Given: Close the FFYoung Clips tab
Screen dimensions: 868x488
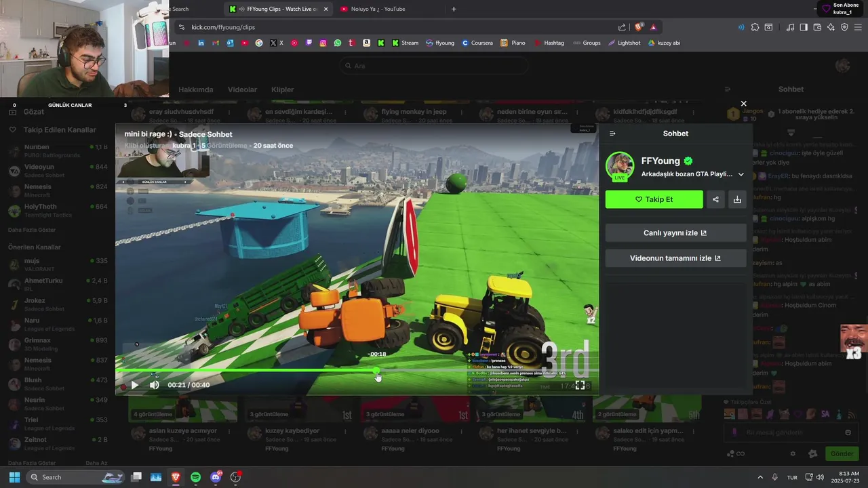Looking at the screenshot, I should click(x=325, y=9).
